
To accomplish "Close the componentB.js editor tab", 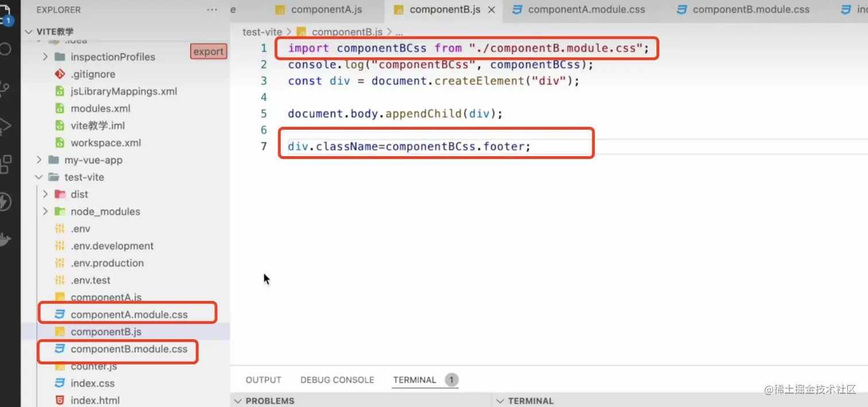I will [491, 10].
